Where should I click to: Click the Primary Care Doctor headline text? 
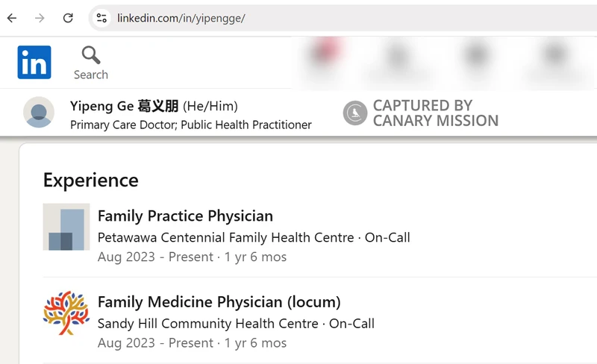191,125
